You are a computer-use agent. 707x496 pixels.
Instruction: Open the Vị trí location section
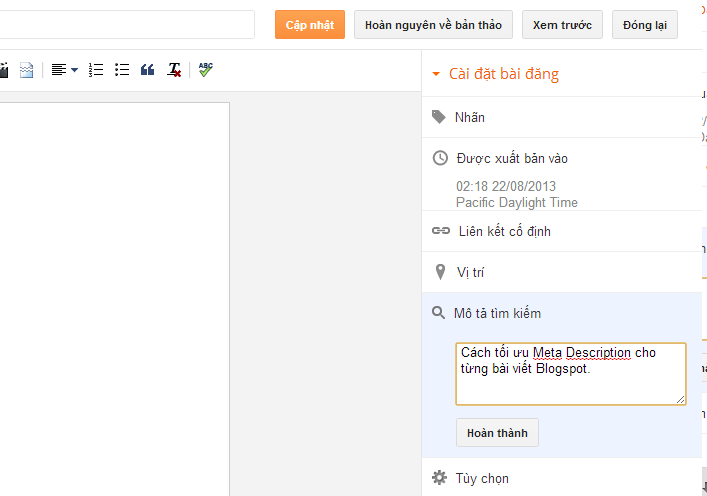[x=562, y=272]
